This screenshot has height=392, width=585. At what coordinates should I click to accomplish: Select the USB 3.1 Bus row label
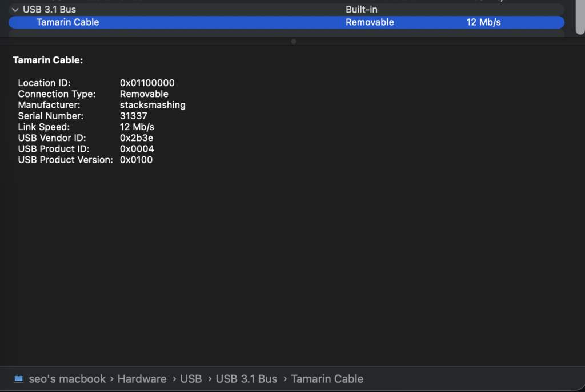(x=49, y=10)
